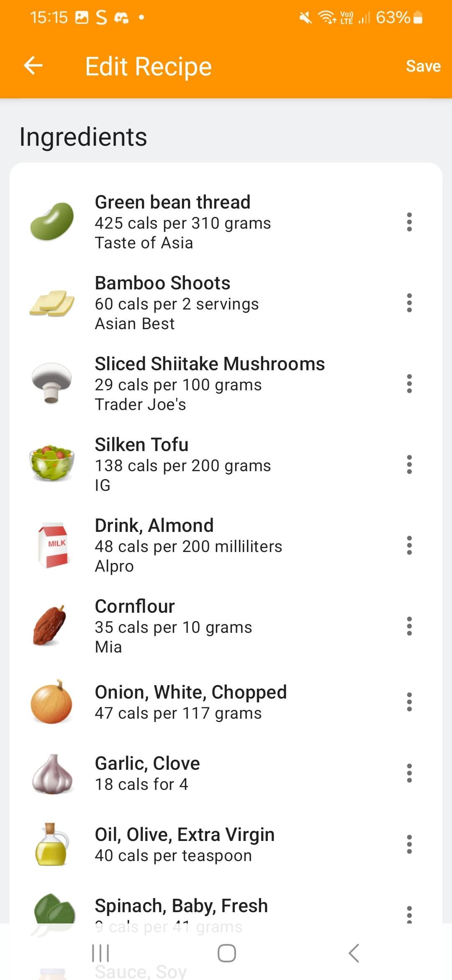Open Cornflour more options menu
The width and height of the screenshot is (452, 980).
pyautogui.click(x=409, y=626)
